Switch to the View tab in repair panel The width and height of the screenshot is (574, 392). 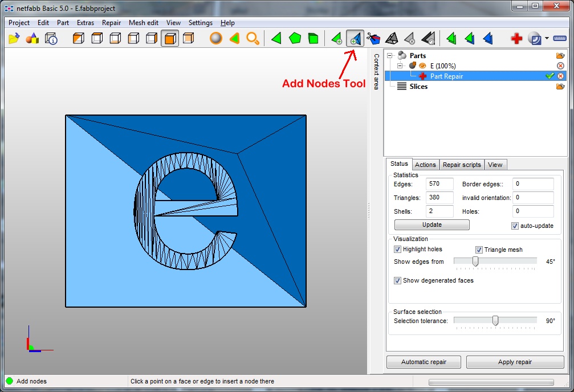pos(495,165)
